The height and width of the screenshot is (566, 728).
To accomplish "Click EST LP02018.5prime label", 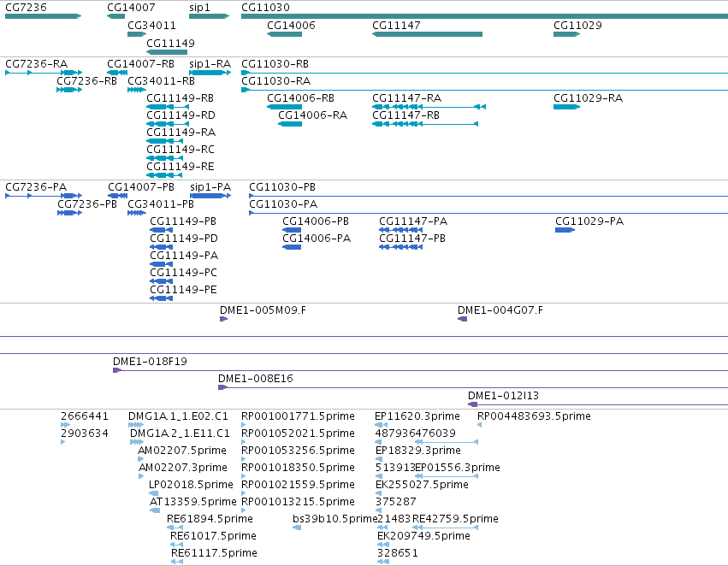I will point(191,484).
